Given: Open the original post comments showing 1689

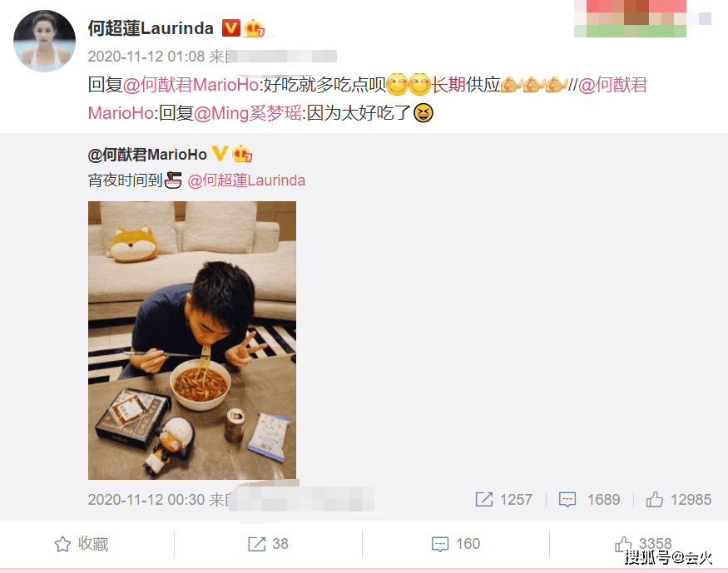Looking at the screenshot, I should point(589,499).
